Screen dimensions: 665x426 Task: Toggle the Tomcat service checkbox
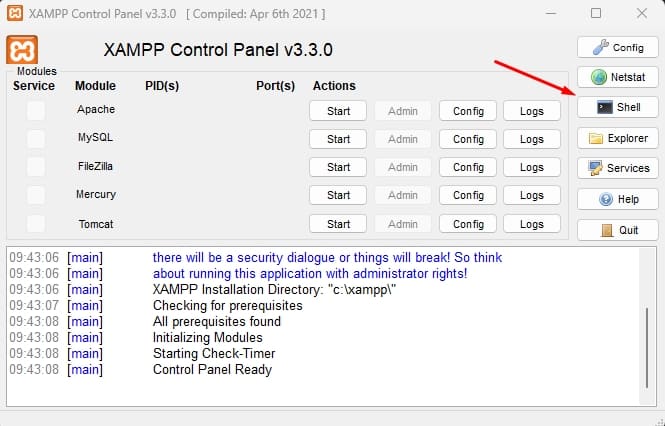(35, 223)
